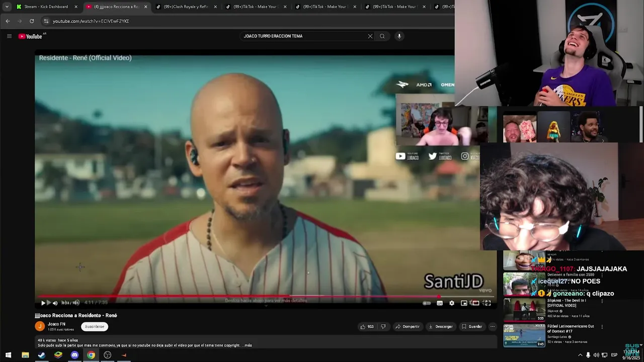Open File Explorer from taskbar

point(25,355)
